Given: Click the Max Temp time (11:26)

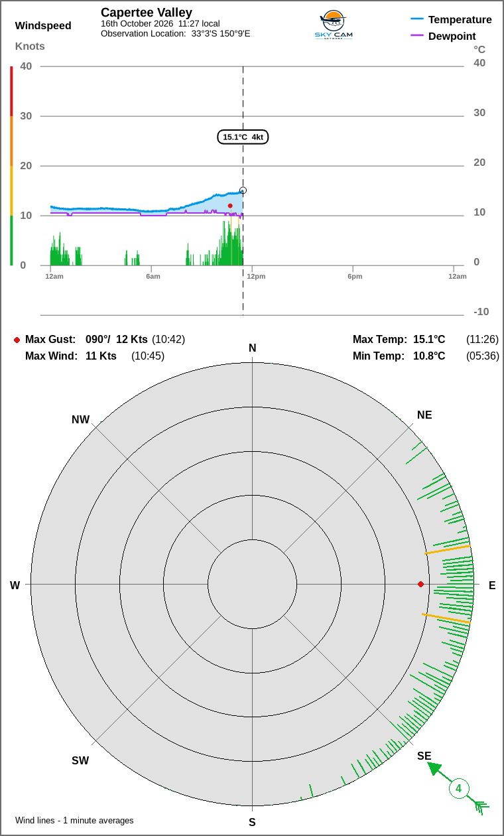Looking at the screenshot, I should [482, 340].
